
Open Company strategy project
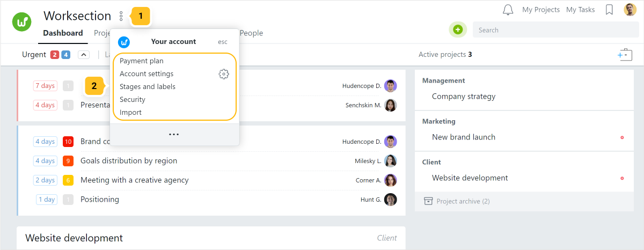coord(464,97)
